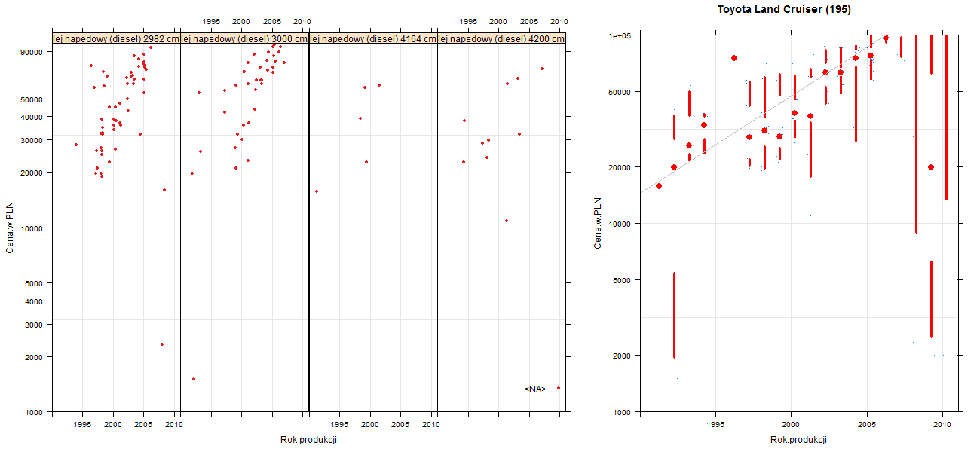Click year tick 2005 under the Toyota plot

[867, 425]
